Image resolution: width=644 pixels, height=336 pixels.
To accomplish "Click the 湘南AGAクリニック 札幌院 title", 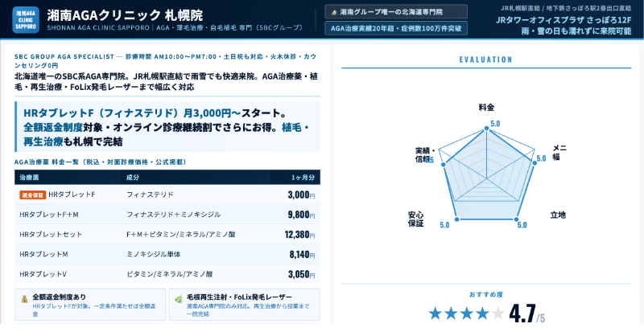I will click(125, 14).
